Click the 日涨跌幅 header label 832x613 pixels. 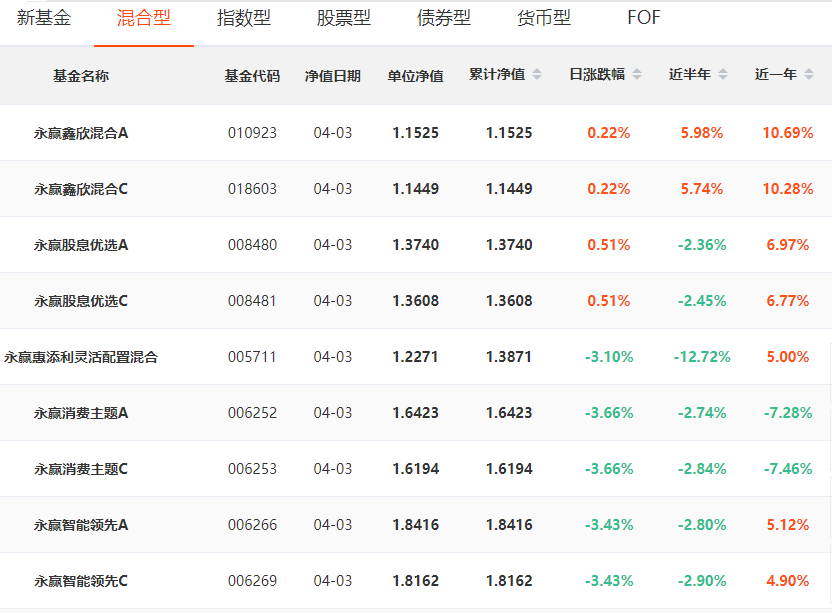pos(597,74)
